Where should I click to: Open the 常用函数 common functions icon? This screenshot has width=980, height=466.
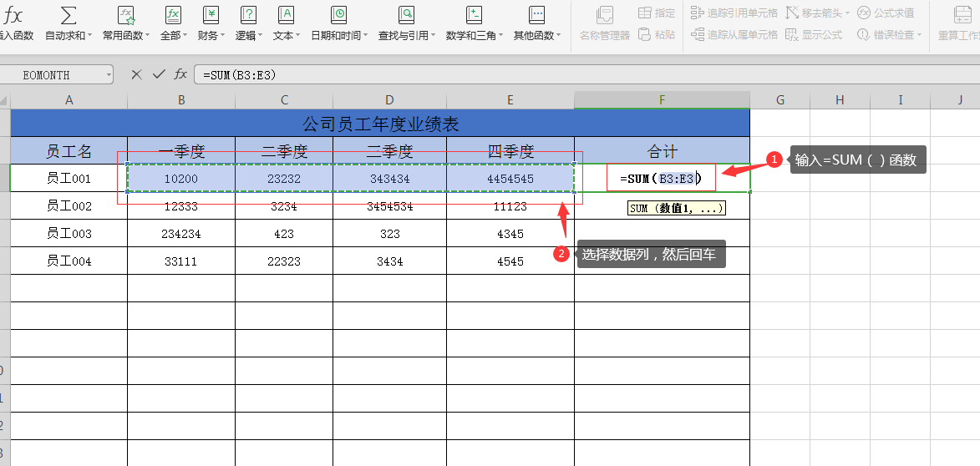(x=126, y=16)
